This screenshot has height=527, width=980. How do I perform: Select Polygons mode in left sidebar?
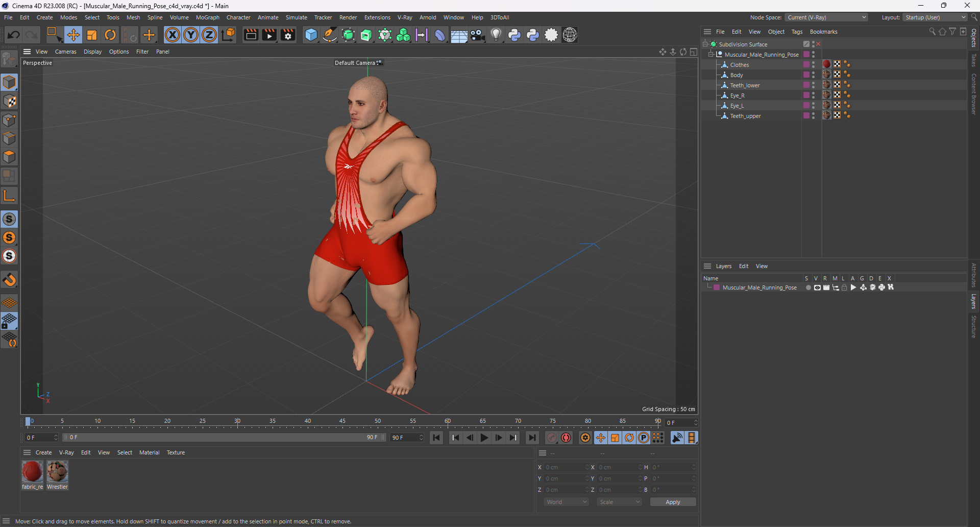(x=9, y=157)
